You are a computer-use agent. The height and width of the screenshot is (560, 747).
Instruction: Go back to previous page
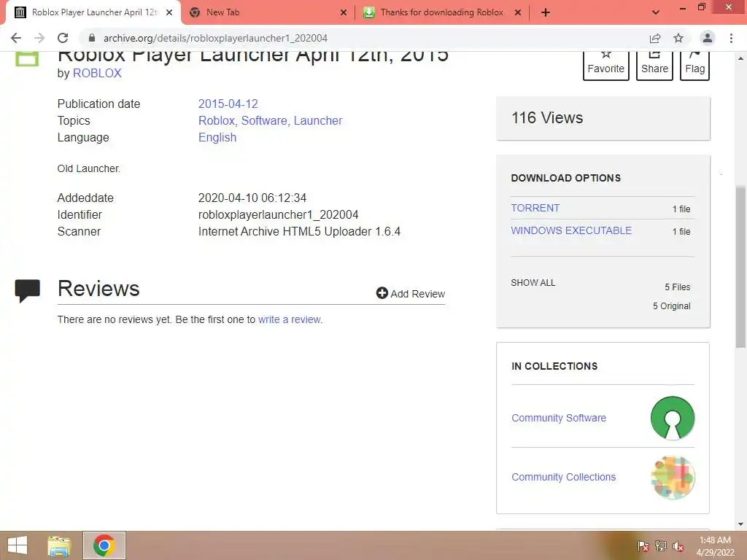(x=16, y=38)
